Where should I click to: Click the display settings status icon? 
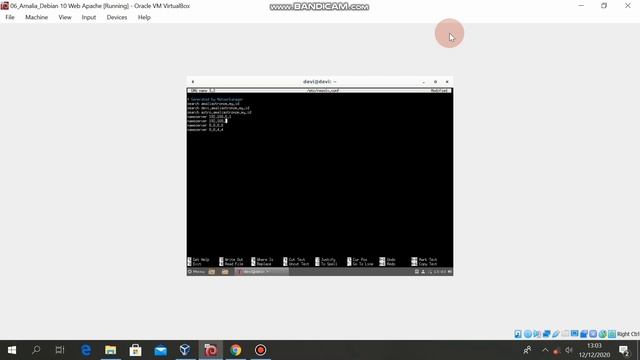click(x=574, y=334)
